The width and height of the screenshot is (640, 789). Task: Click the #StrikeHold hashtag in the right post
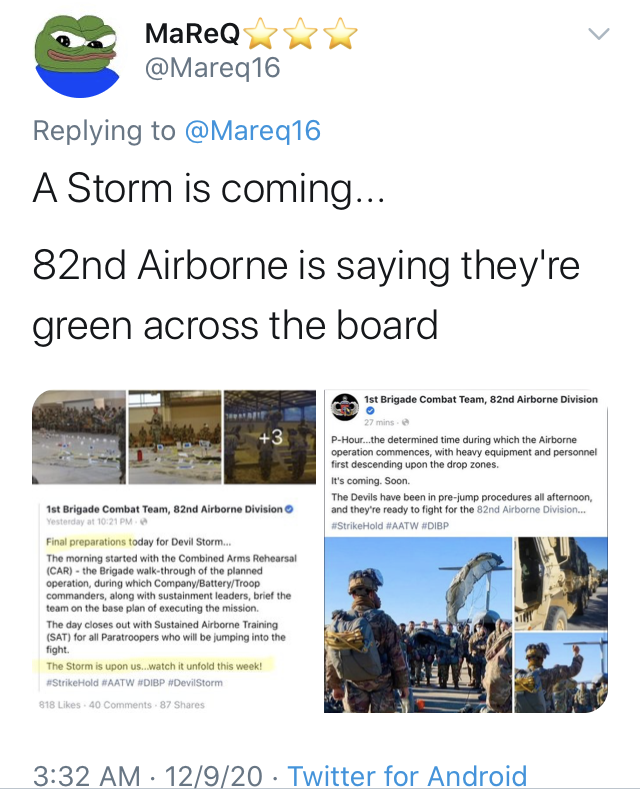(x=357, y=526)
